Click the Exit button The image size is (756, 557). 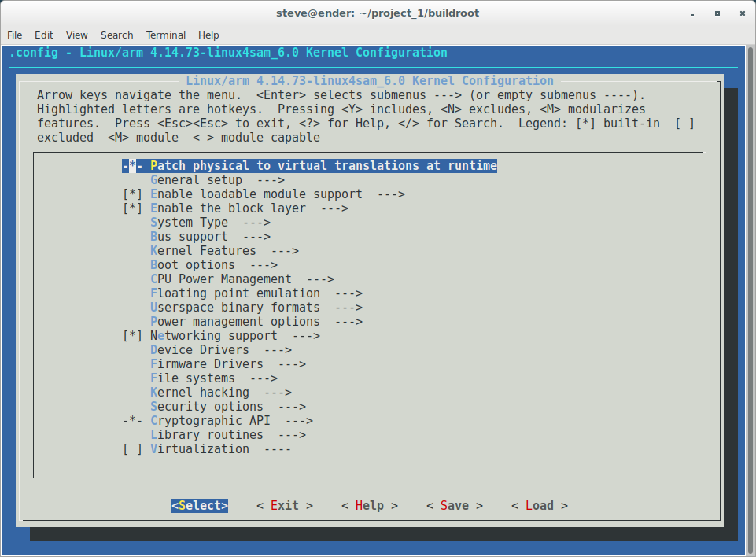(285, 505)
